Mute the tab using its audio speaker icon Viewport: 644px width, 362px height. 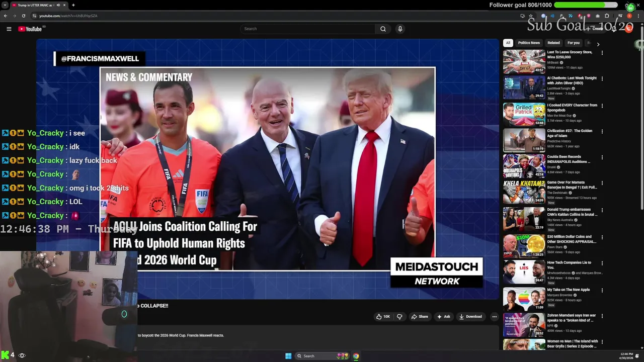(x=58, y=5)
